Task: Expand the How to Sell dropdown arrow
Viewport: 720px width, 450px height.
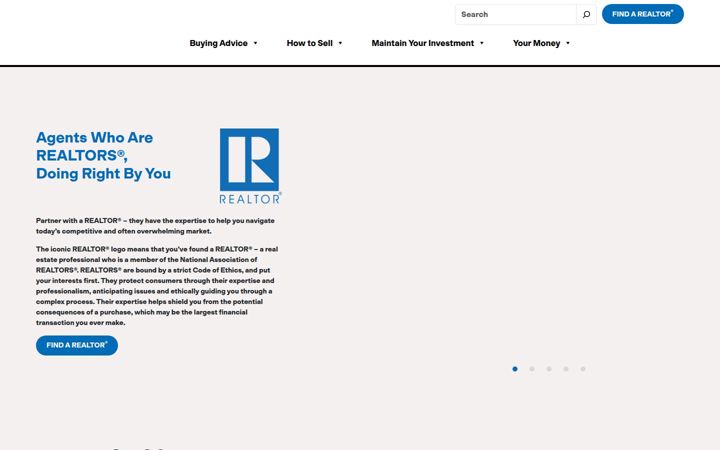Action: tap(340, 43)
